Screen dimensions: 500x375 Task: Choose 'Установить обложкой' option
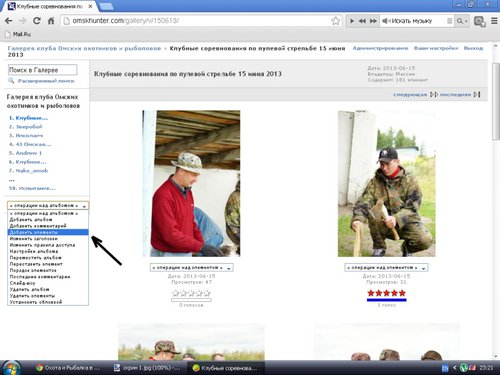(48, 302)
